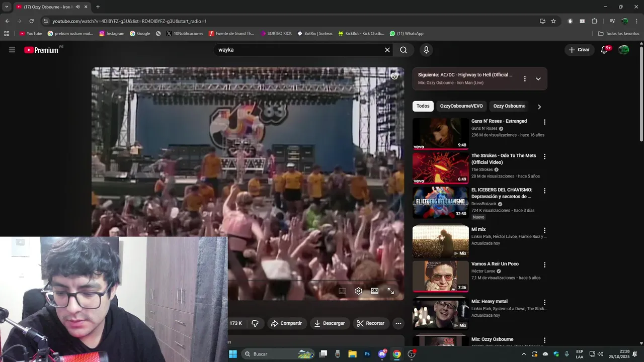
Task: Open a new browser tab
Action: click(98, 7)
